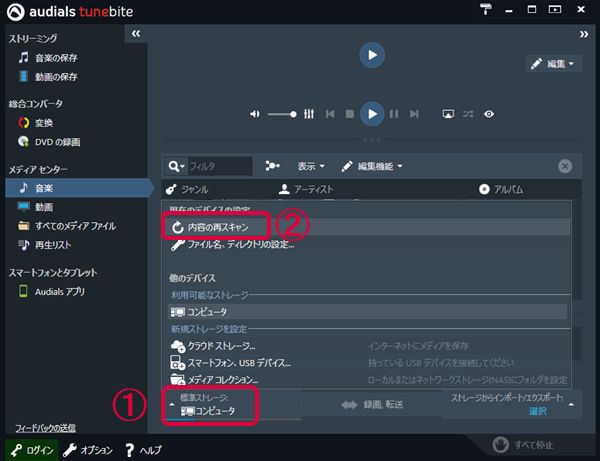600x461 pixels.
Task: Open the equalizer icon
Action: [x=309, y=114]
